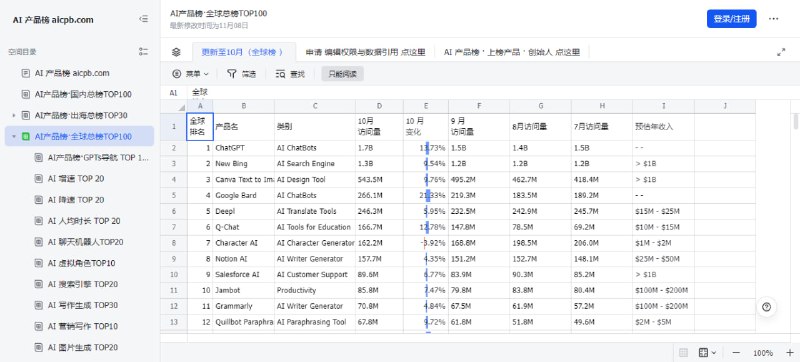Click the 21.33% change cell
This screenshot has height=362, width=800.
(x=426, y=195)
